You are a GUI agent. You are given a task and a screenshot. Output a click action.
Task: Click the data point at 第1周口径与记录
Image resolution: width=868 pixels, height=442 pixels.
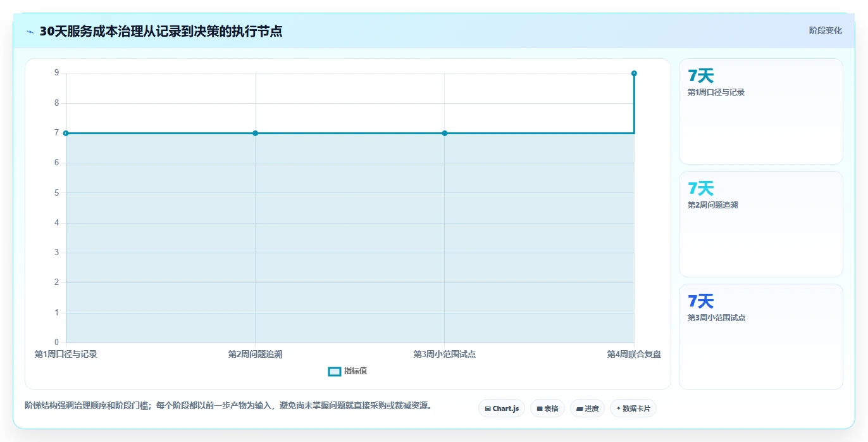coord(66,133)
